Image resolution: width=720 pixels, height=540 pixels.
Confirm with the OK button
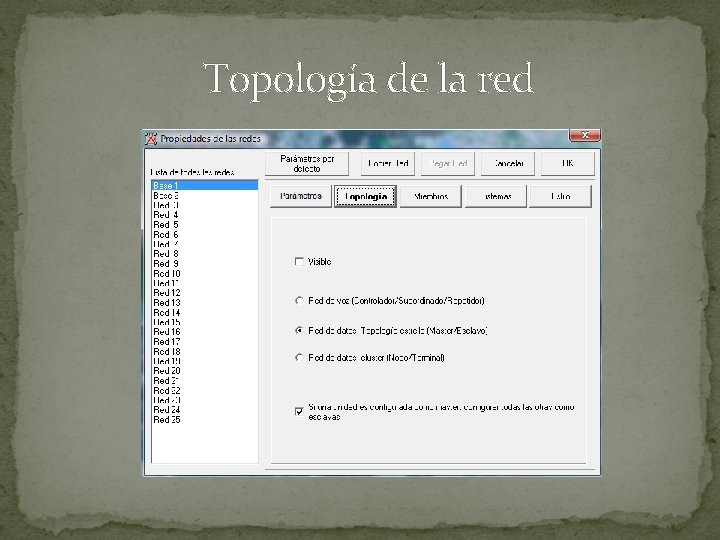pos(568,163)
